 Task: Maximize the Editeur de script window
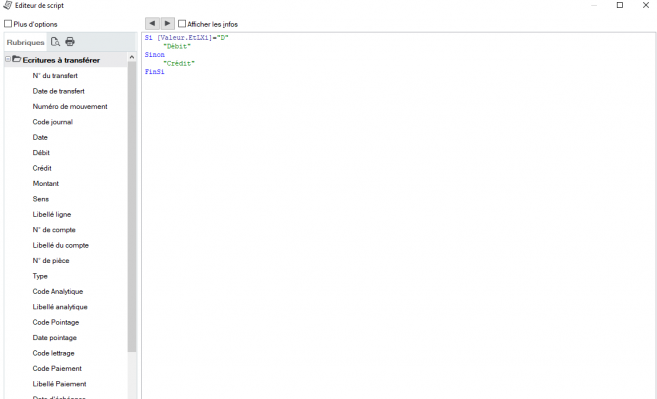coord(620,5)
